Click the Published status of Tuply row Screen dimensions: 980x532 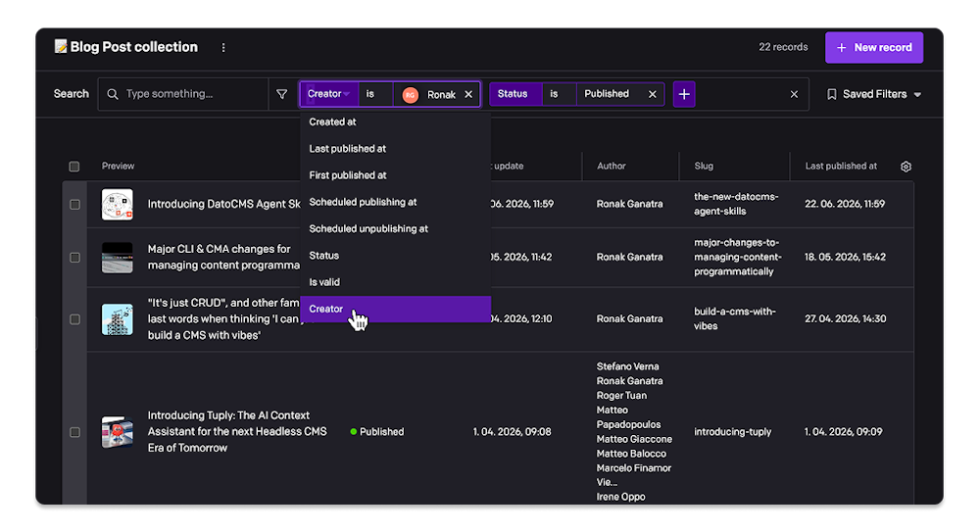tap(377, 432)
